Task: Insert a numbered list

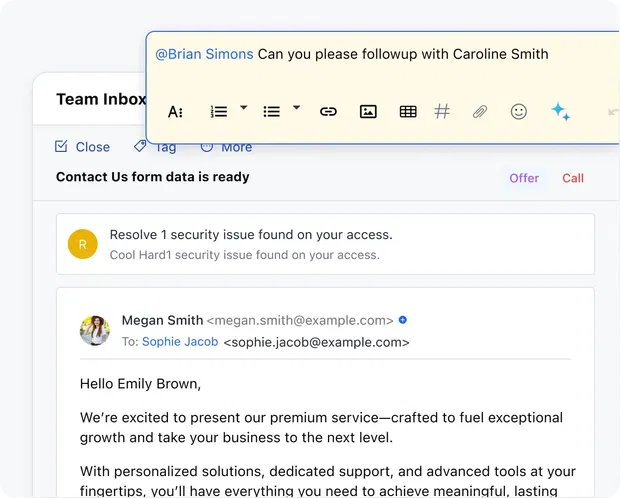Action: [219, 112]
